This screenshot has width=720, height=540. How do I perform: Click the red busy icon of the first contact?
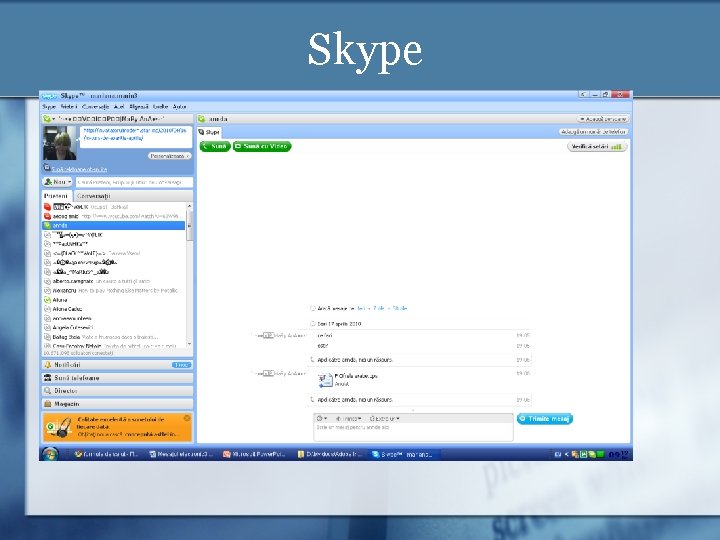click(x=47, y=207)
